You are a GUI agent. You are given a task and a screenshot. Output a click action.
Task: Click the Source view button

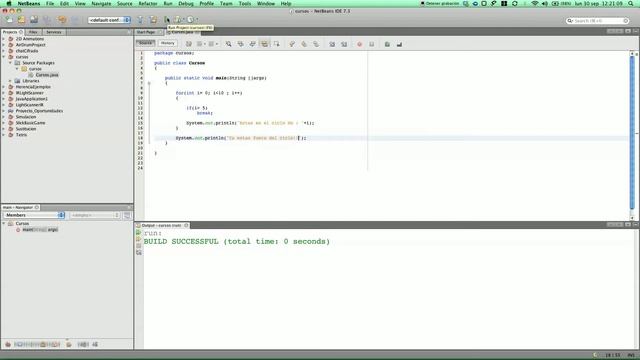[145, 43]
